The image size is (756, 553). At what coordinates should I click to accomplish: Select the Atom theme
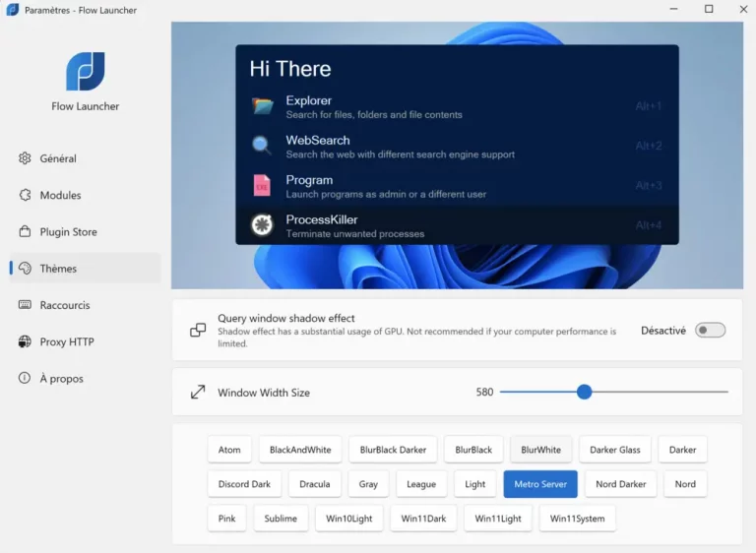[229, 450]
